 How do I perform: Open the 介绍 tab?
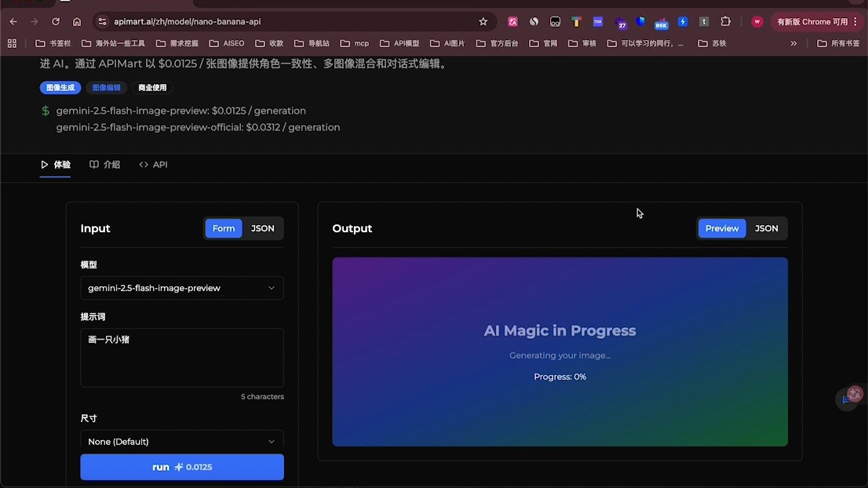coord(104,164)
